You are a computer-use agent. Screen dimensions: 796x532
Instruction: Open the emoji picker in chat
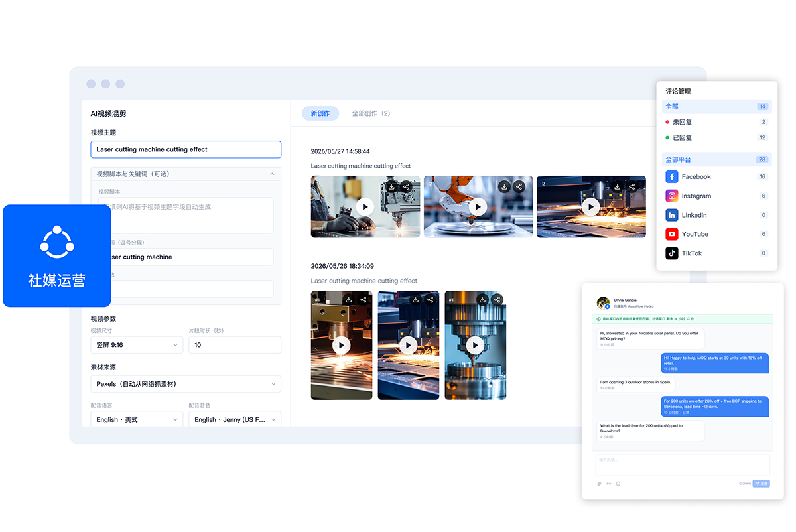point(618,484)
